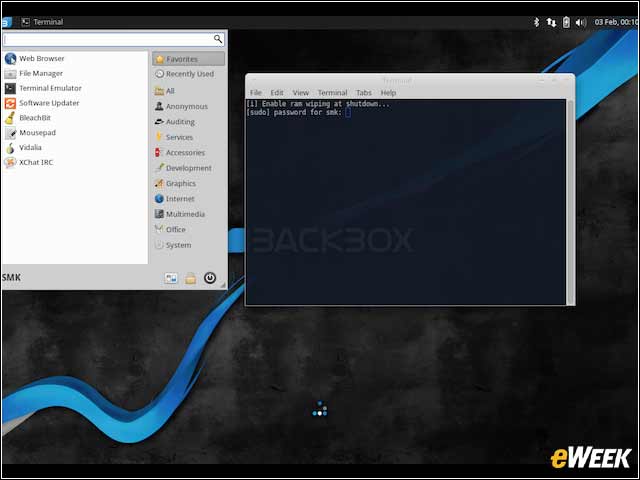
Task: Click the sudo password prompt line
Action: [x=298, y=112]
